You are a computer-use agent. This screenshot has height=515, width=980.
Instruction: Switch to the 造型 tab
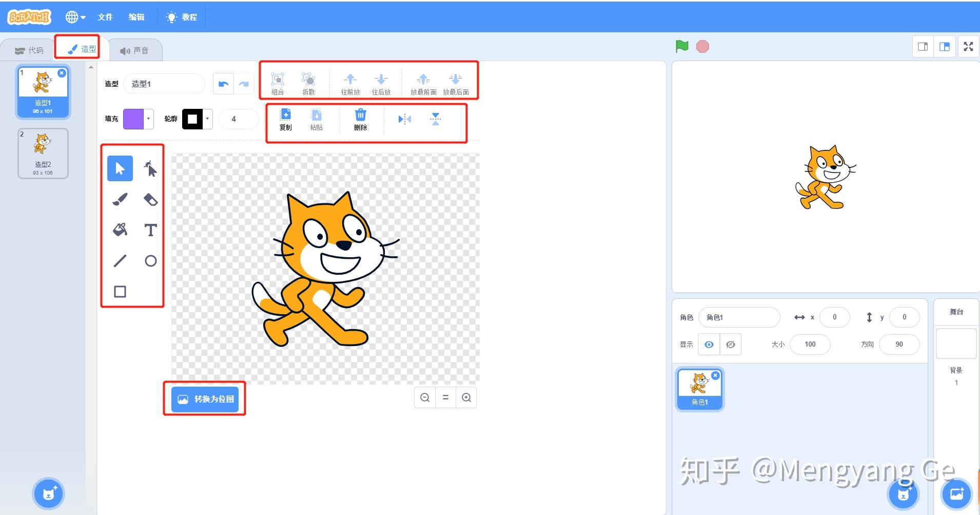(82, 49)
